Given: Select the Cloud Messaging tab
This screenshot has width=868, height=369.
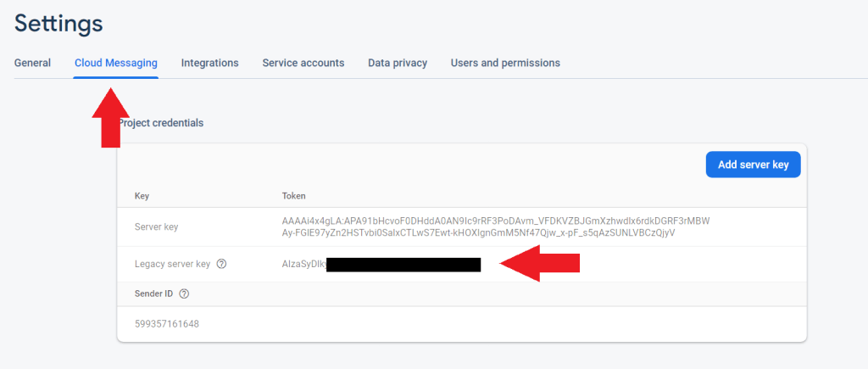Looking at the screenshot, I should (115, 63).
